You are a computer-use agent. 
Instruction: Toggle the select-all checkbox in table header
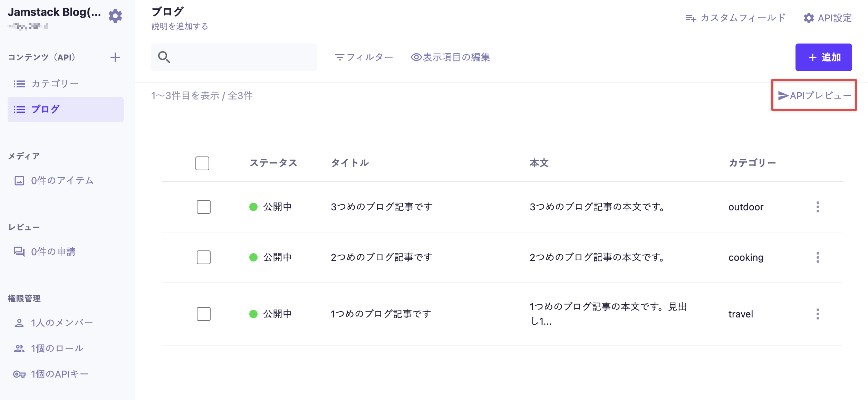202,163
